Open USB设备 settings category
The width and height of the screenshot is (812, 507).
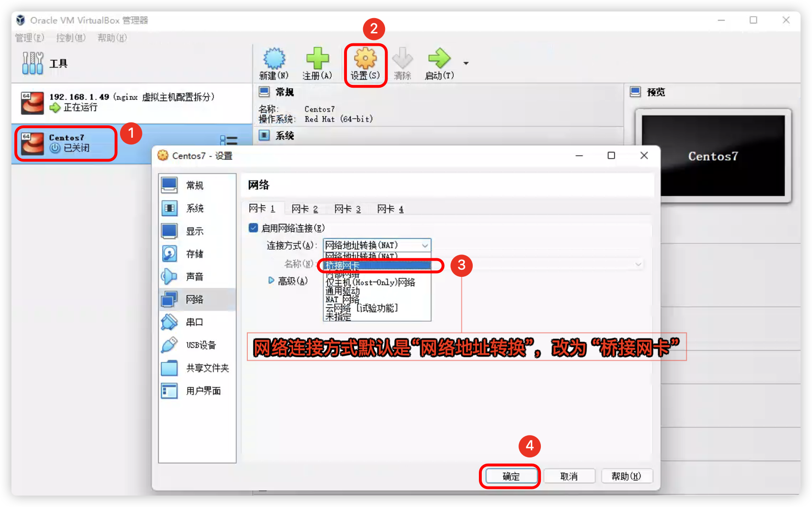197,345
